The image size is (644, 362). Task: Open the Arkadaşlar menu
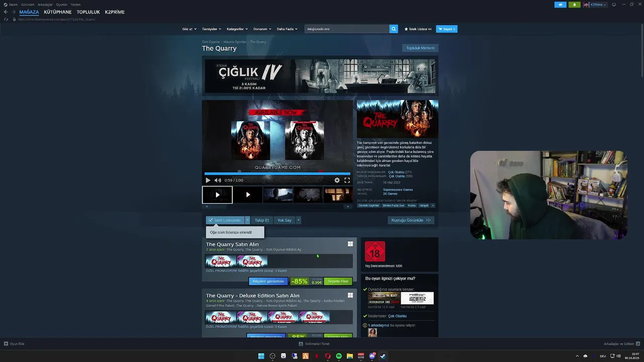(45, 5)
